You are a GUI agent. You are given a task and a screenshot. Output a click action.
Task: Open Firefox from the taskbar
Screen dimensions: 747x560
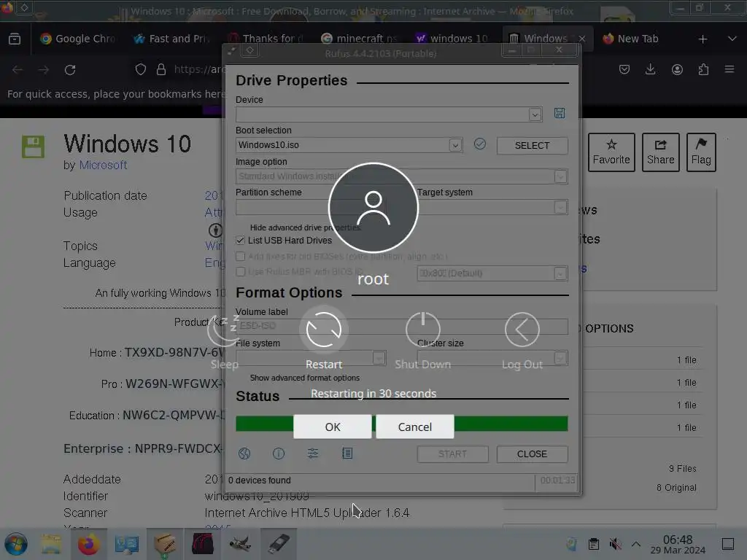click(x=88, y=544)
